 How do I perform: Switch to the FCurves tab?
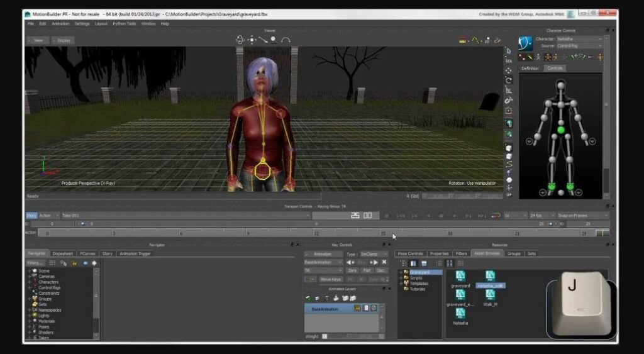pyautogui.click(x=87, y=254)
